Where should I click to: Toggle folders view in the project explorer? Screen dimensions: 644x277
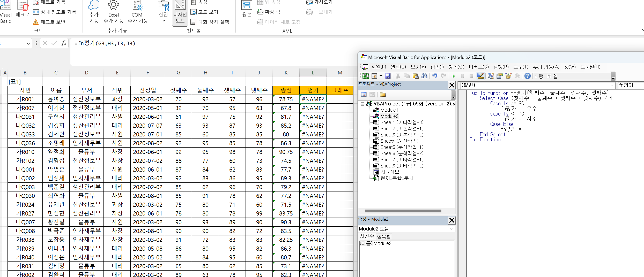point(383,95)
